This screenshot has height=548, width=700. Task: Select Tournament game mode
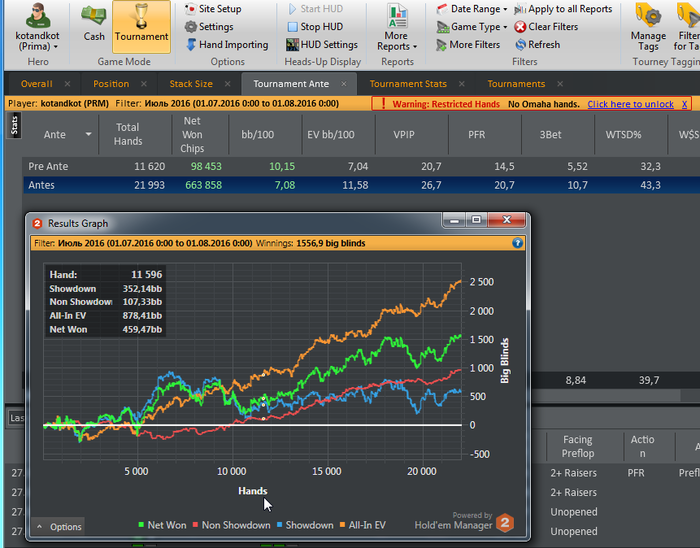(141, 26)
